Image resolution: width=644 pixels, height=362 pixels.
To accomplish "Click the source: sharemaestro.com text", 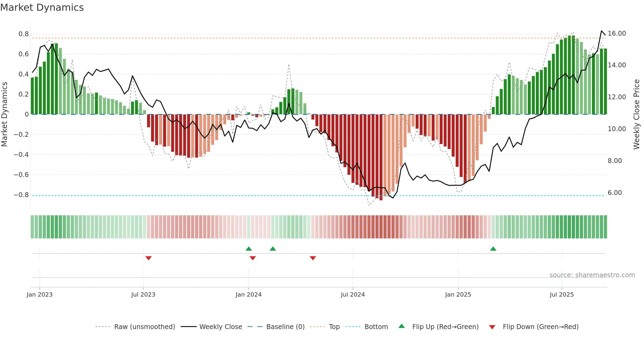I will [x=592, y=275].
